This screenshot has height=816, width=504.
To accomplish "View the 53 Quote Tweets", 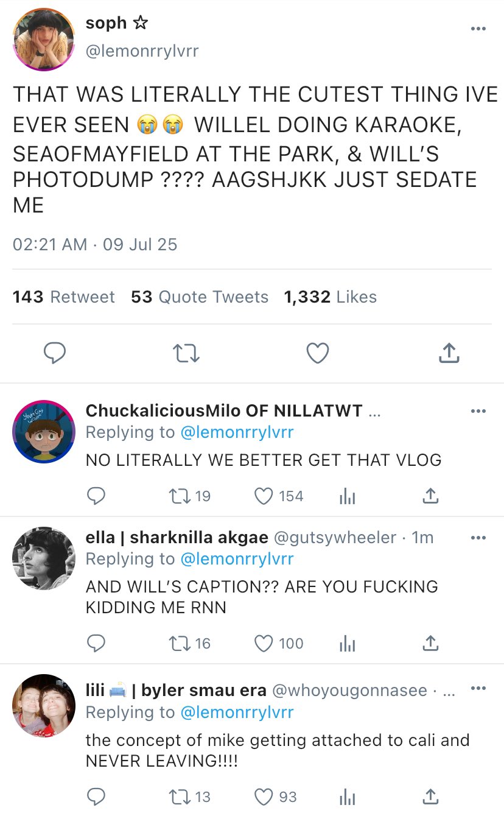I will coord(200,297).
